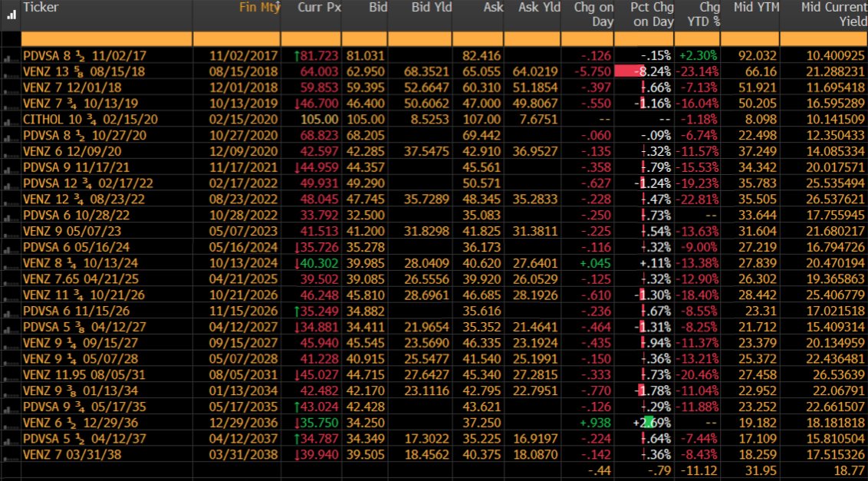Click the ask yield value 7.6751
This screenshot has height=481, width=868.
click(x=538, y=120)
